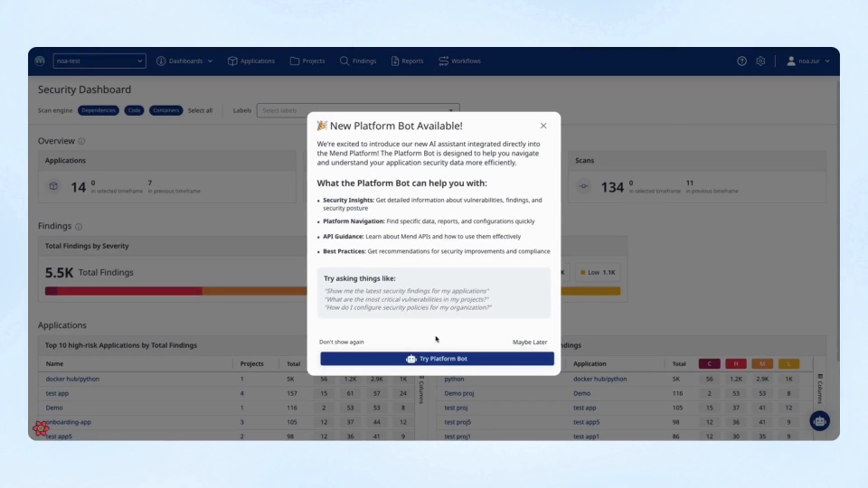Open the Workflows section

click(x=460, y=61)
